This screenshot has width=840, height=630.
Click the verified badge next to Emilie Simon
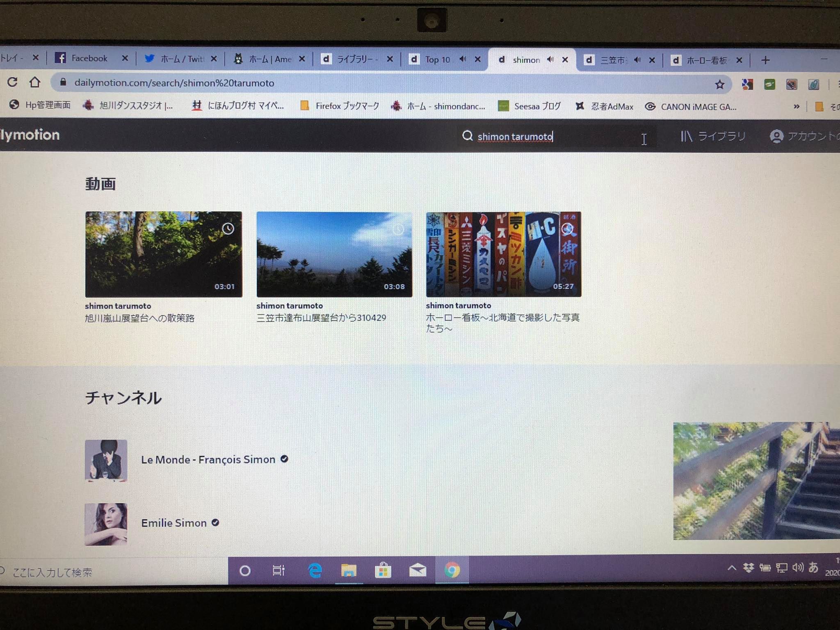tap(215, 523)
